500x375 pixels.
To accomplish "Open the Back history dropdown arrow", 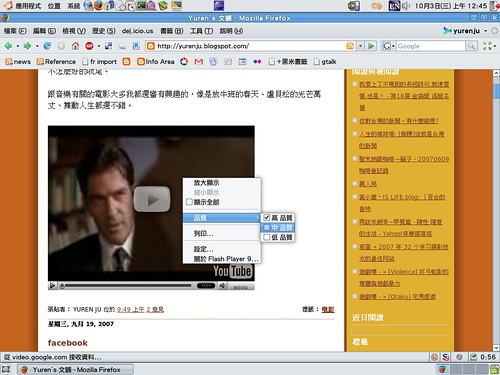I will (18, 46).
